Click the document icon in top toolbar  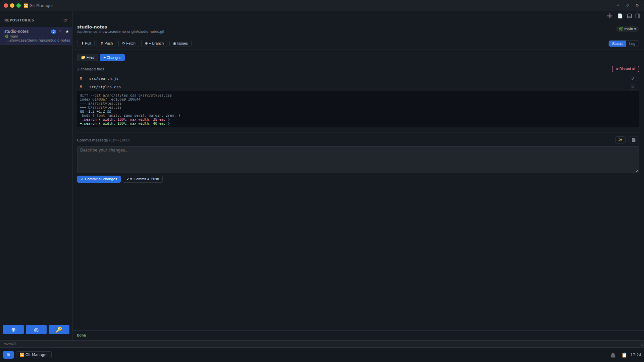tap(620, 16)
